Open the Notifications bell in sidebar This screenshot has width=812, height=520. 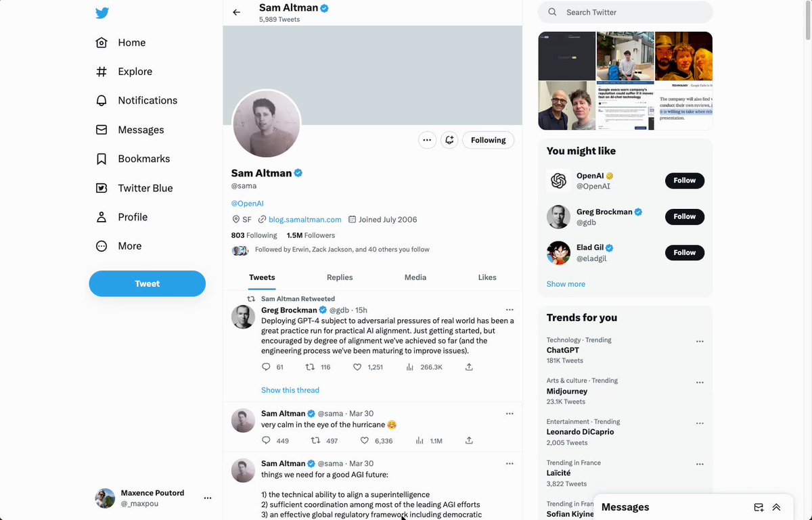coord(101,101)
